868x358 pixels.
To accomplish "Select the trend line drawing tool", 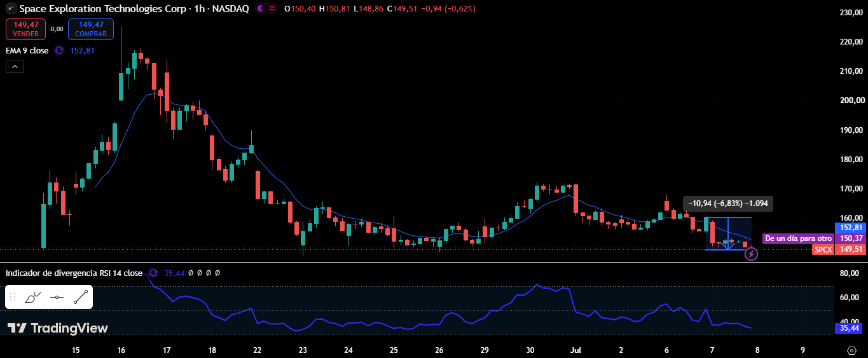I will click(81, 297).
